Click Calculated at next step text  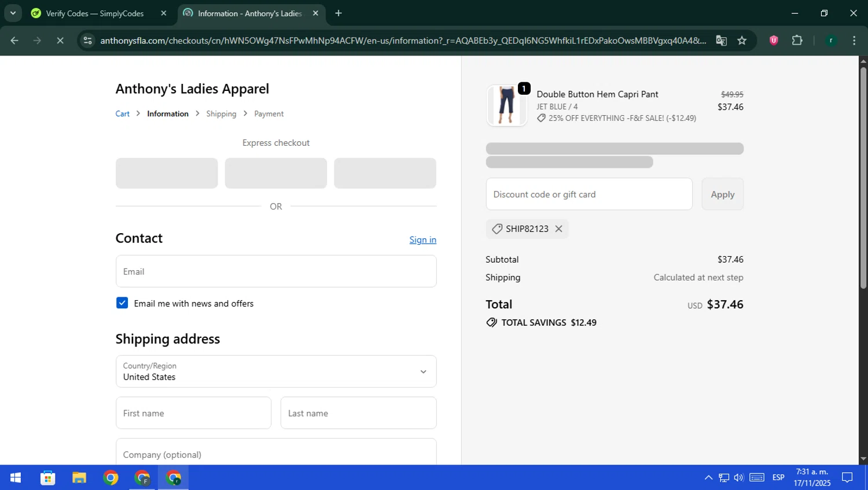coord(698,278)
